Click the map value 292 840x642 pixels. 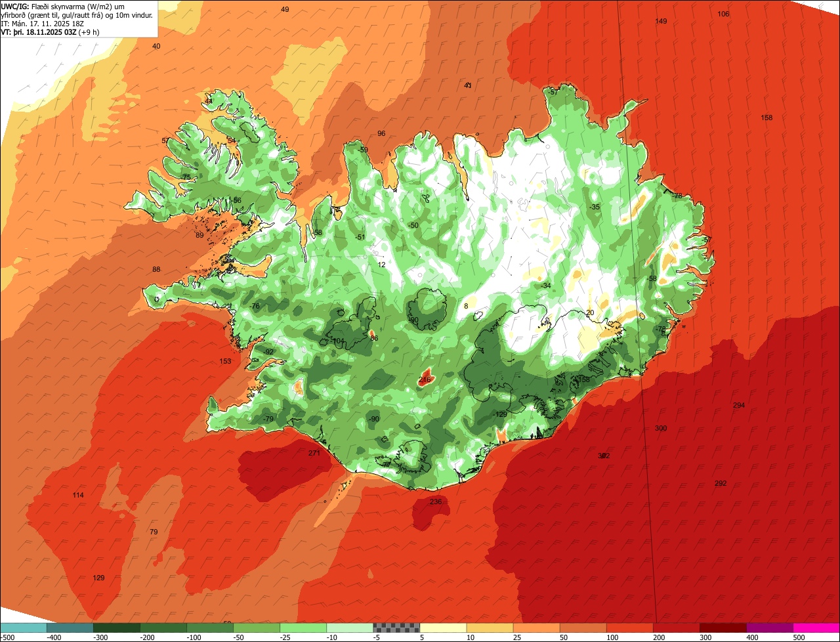(721, 484)
